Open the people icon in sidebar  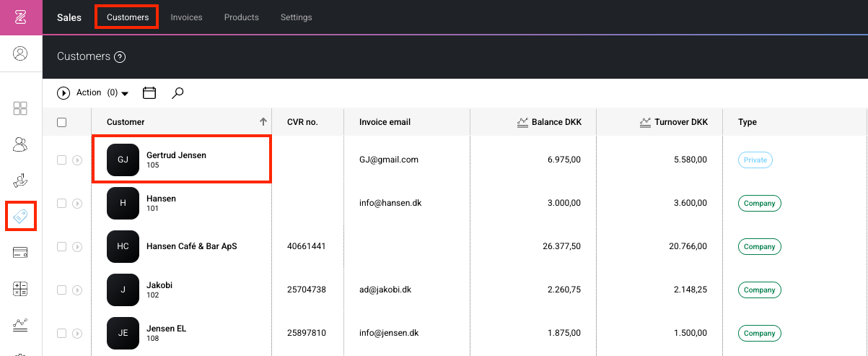(x=21, y=144)
